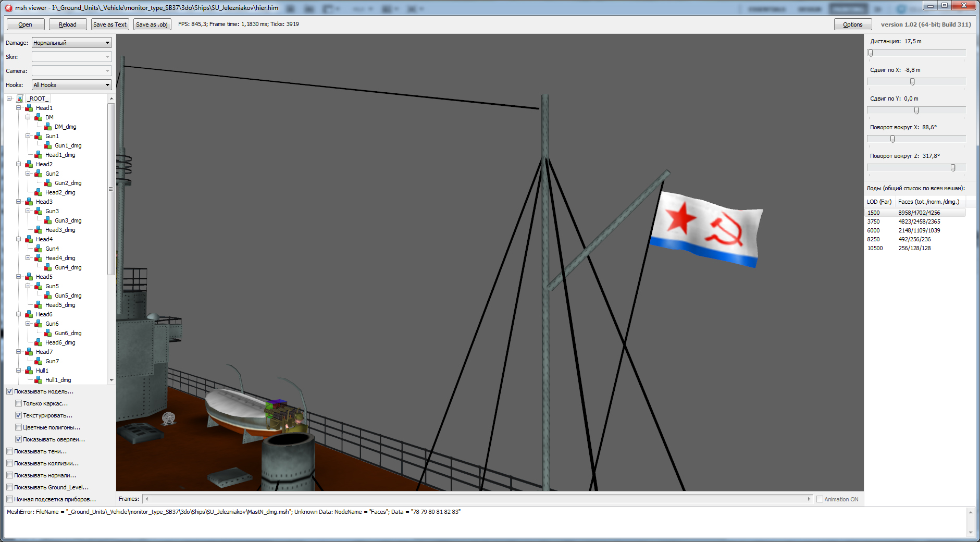Click the Head4 node icon
Viewport: 980px width, 542px height.
[x=29, y=239]
